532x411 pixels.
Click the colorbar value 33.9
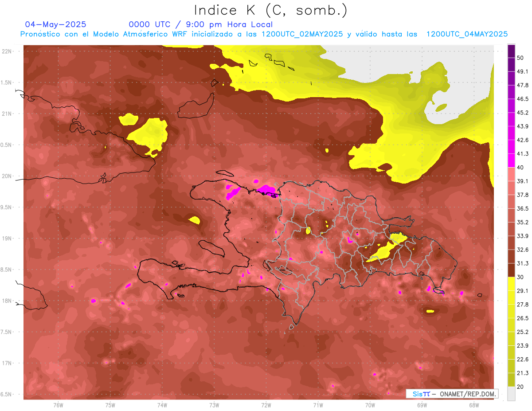pyautogui.click(x=523, y=236)
